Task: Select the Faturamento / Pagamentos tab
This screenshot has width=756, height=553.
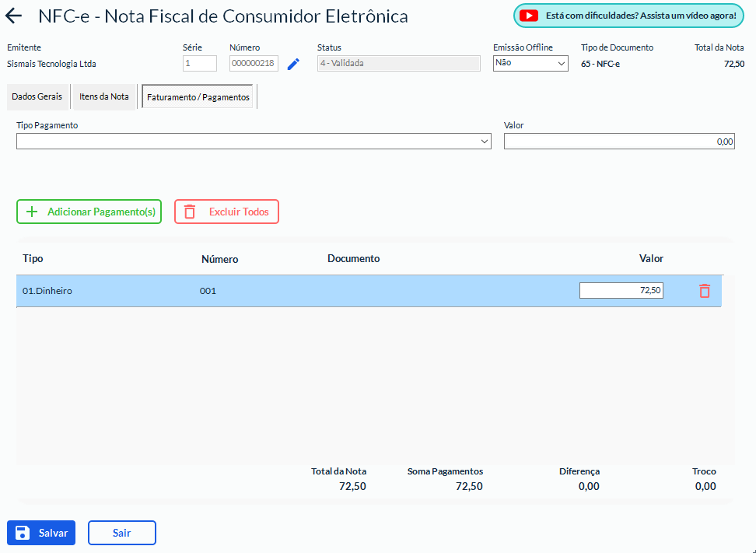Action: (198, 97)
